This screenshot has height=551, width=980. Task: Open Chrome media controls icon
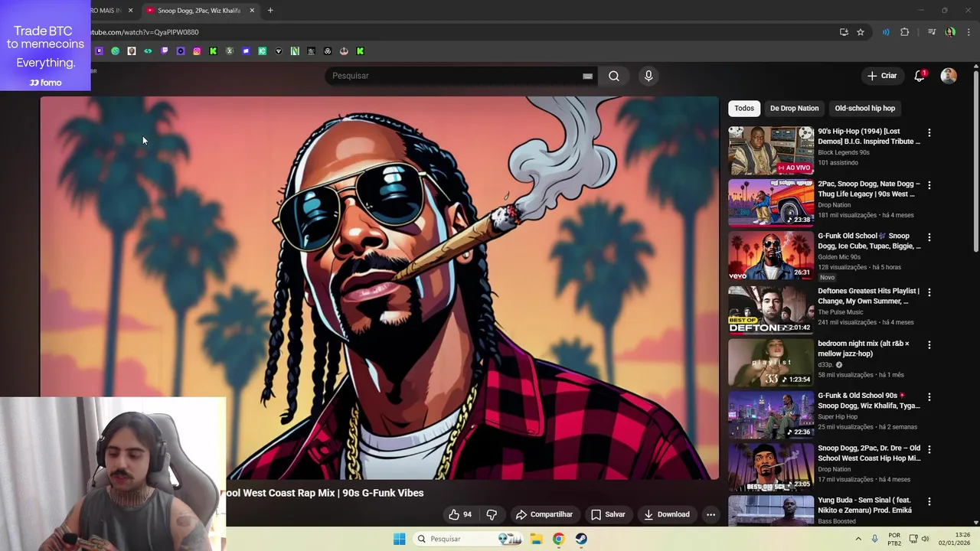932,32
